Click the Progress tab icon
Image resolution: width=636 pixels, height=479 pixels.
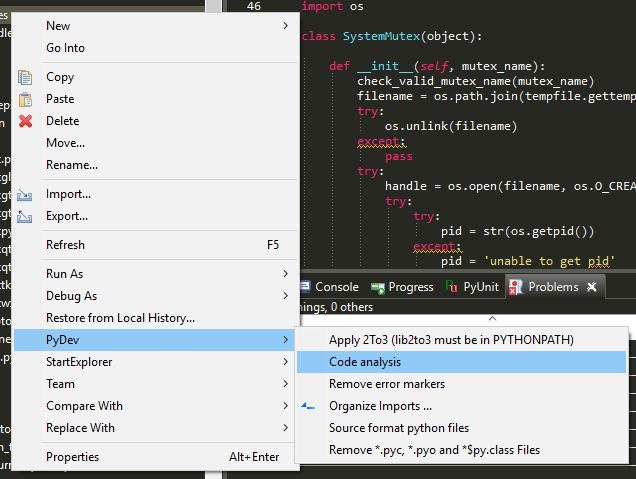[x=378, y=288]
